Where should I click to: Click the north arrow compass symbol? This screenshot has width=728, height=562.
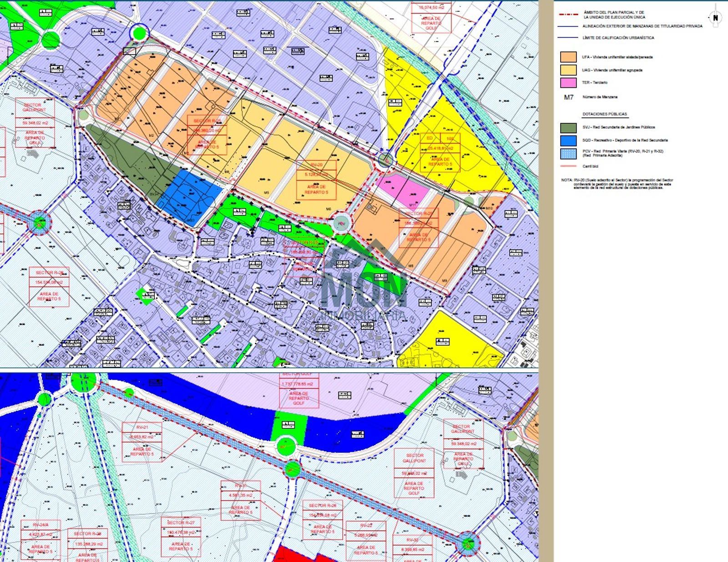point(715,18)
